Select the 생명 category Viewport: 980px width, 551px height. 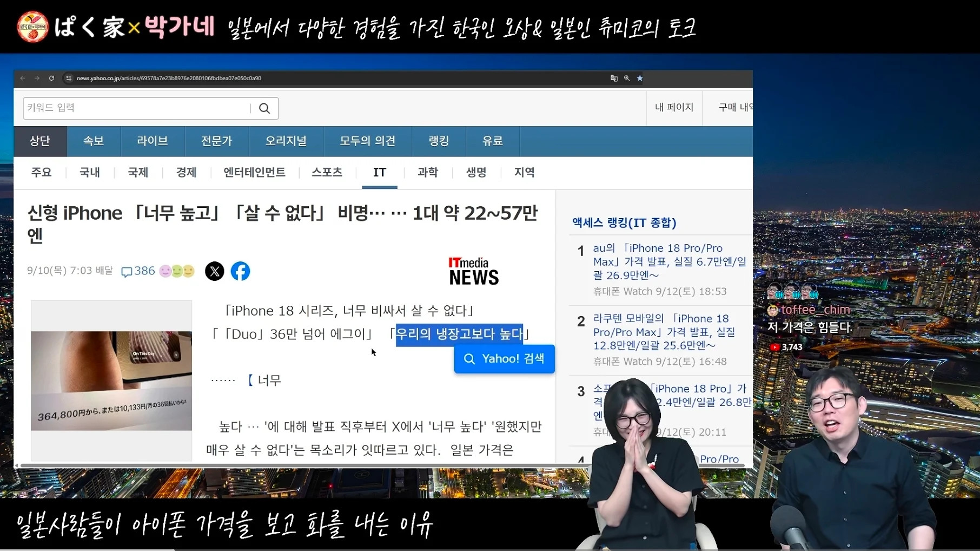point(476,173)
